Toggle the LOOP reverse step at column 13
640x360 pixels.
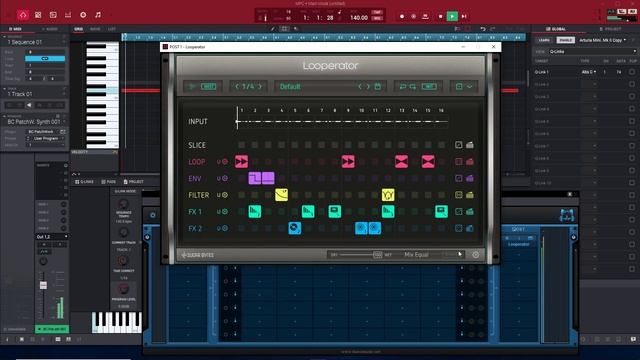coord(401,162)
